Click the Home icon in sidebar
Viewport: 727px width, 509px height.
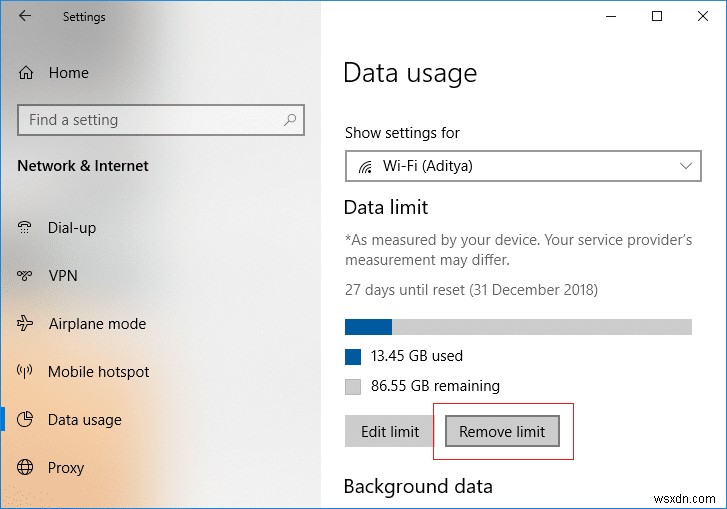(x=26, y=73)
